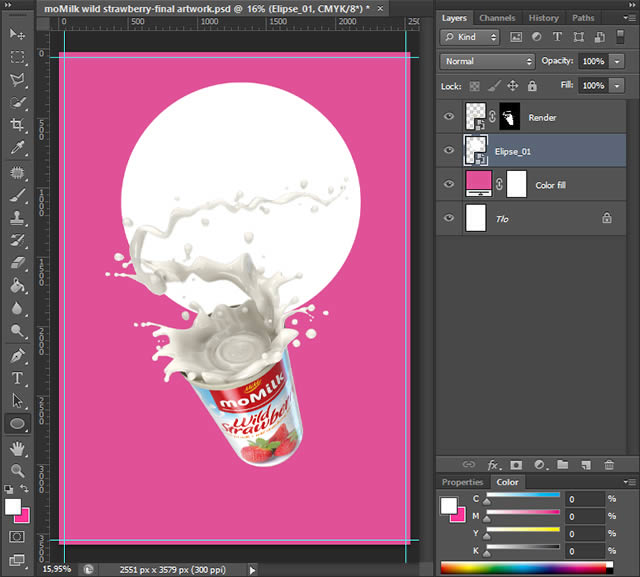The image size is (640, 577).
Task: Select the Brush tool
Action: coord(17,196)
